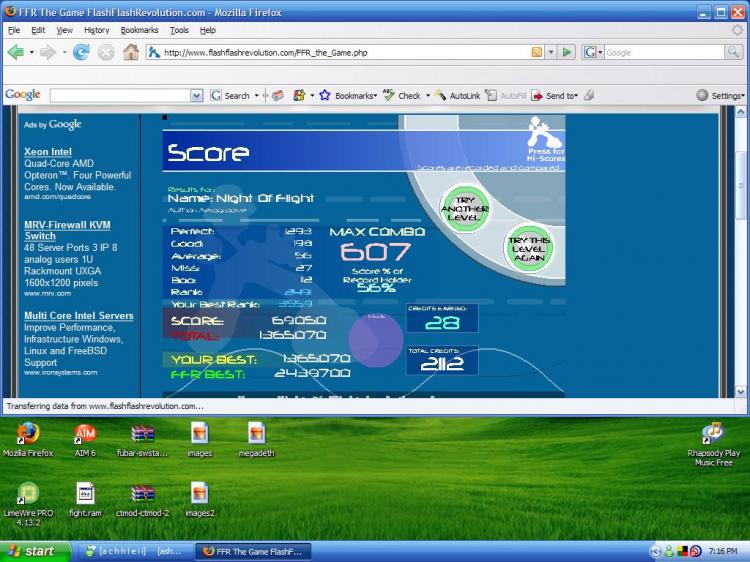Viewport: 750px width, 562px height.
Task: Click the Try This Level Again button
Action: (x=530, y=247)
